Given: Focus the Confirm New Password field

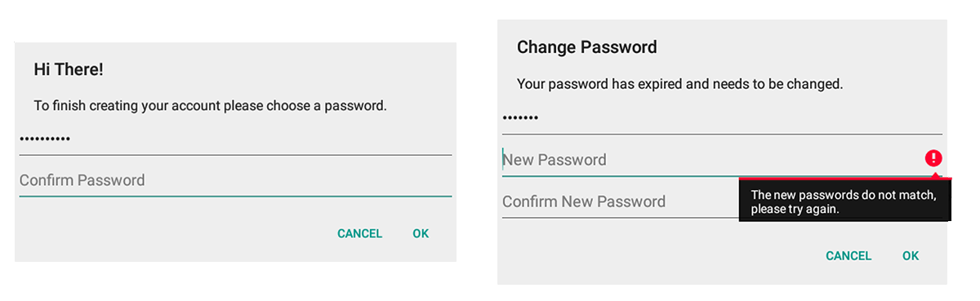Looking at the screenshot, I should [620, 201].
